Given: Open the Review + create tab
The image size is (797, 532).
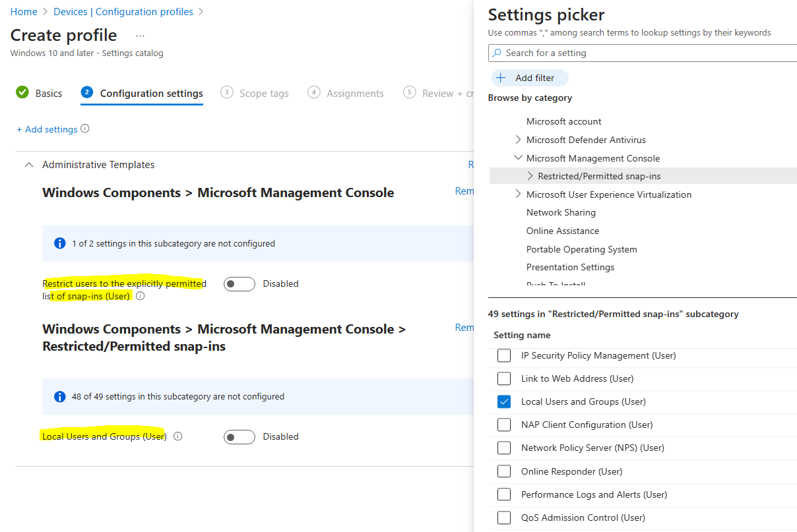Looking at the screenshot, I should tap(439, 93).
